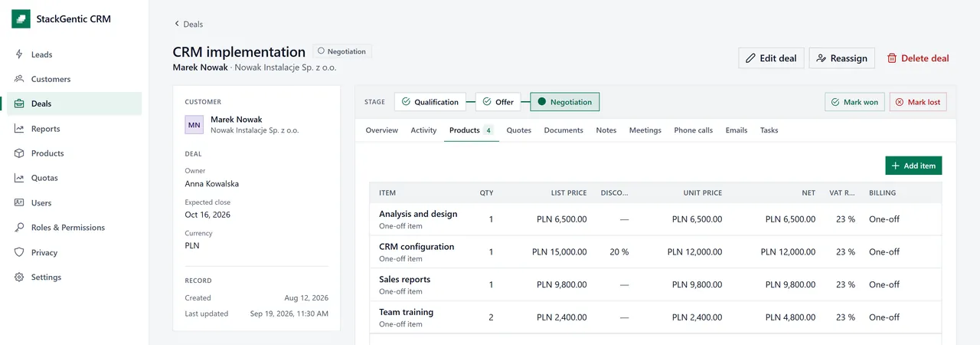
Task: Click the NET column header
Action: [x=808, y=193]
